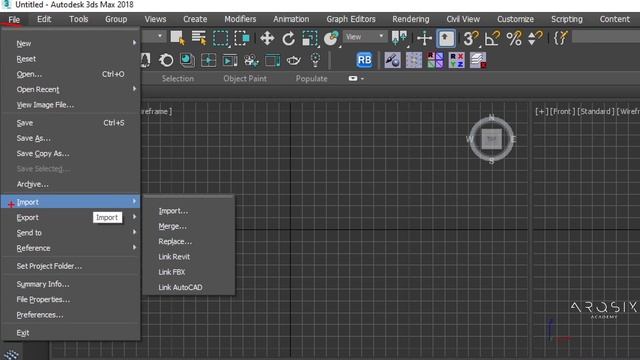Click Exit in File menu
This screenshot has width=640, height=360.
pyautogui.click(x=23, y=333)
